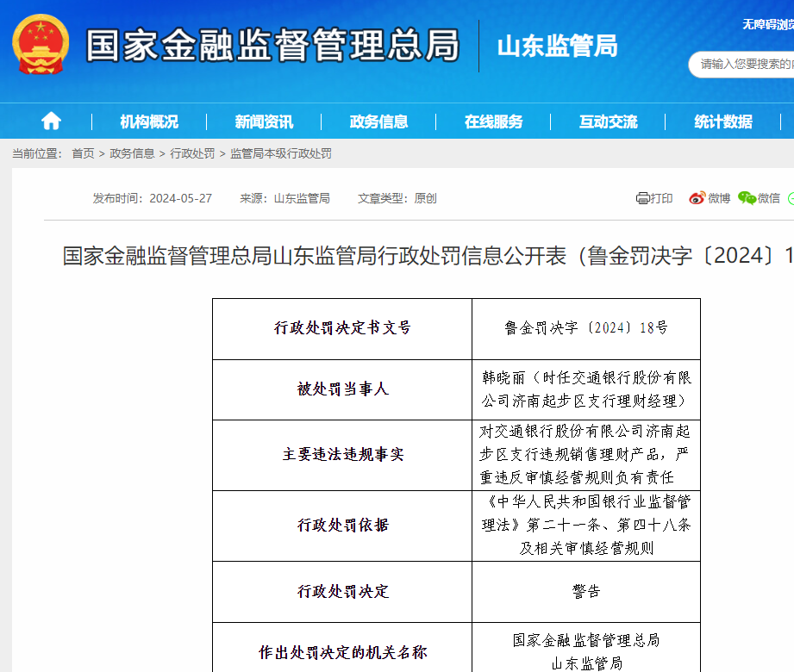Share article via the Weibo icon
Image resolution: width=794 pixels, height=672 pixels.
point(697,198)
